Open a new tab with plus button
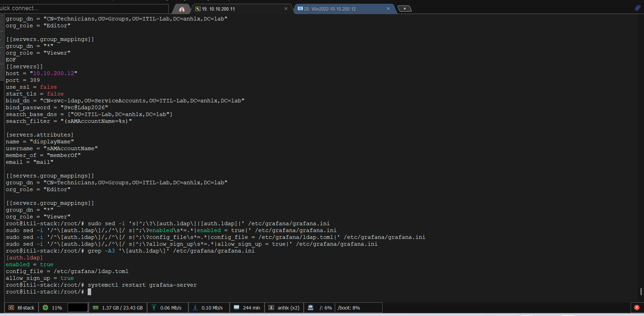644x316 pixels. pos(405,9)
